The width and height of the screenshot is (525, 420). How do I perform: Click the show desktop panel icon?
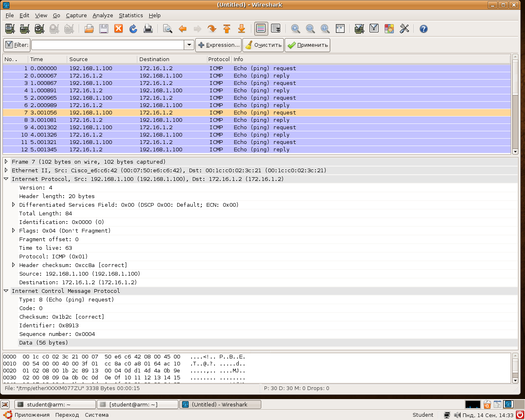[x=5, y=404]
